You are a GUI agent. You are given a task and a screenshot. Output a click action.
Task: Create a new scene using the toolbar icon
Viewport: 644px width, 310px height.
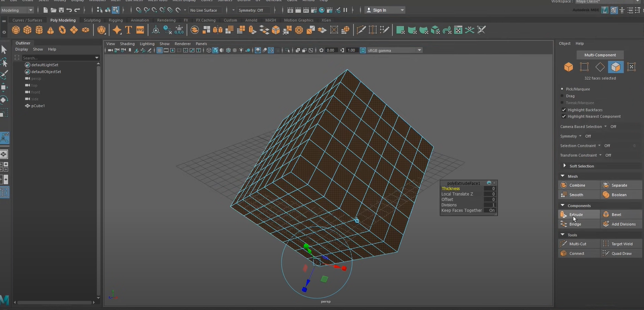46,10
